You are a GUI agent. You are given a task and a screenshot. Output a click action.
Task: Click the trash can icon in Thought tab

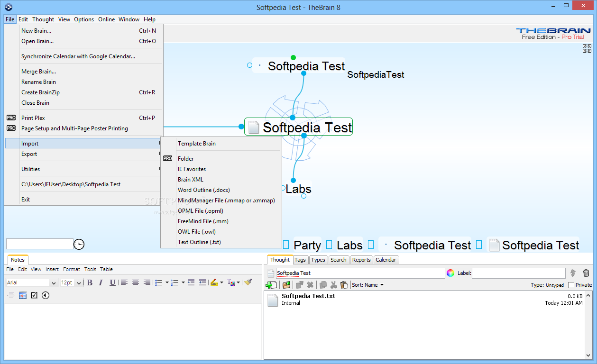click(x=586, y=273)
